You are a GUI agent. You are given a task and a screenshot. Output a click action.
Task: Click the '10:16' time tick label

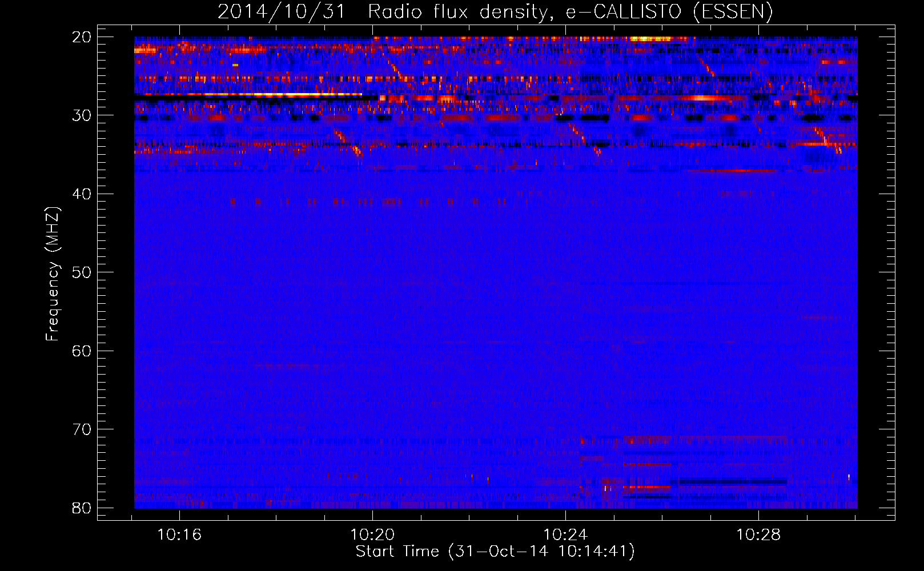click(x=180, y=535)
